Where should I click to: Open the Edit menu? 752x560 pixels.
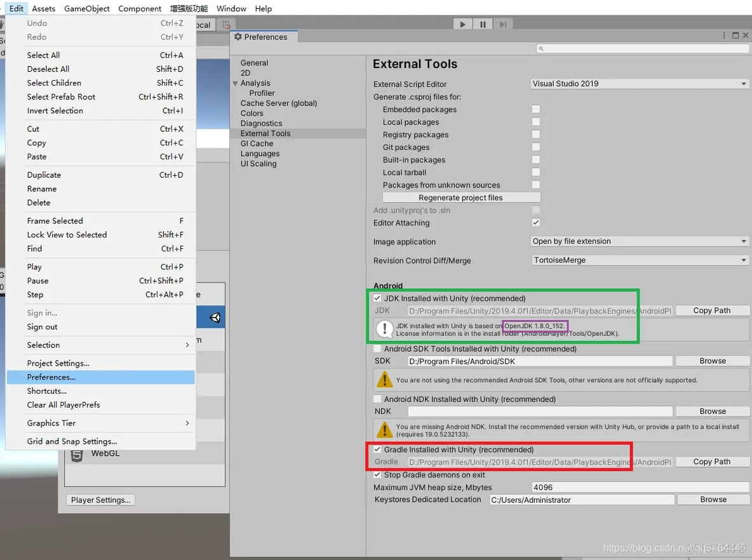coord(17,9)
